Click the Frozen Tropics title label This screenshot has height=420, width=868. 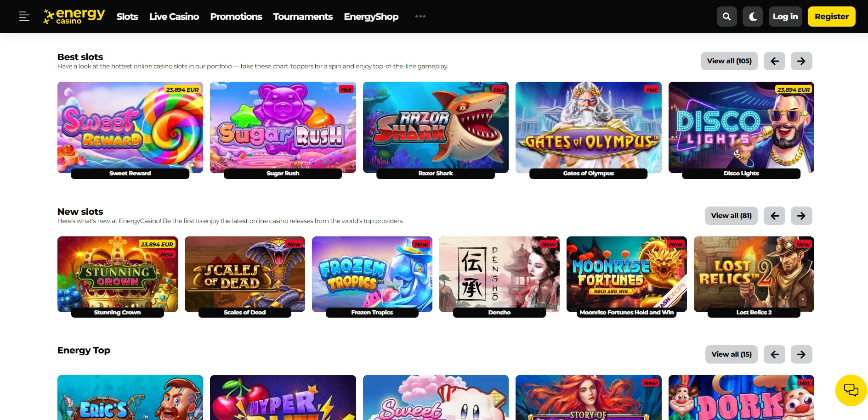(372, 313)
